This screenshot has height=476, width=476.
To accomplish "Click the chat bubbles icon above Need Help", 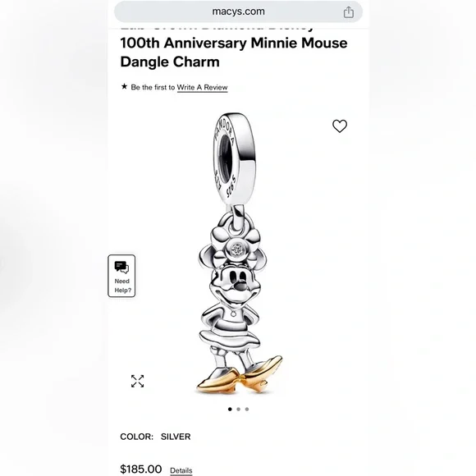I will click(121, 268).
